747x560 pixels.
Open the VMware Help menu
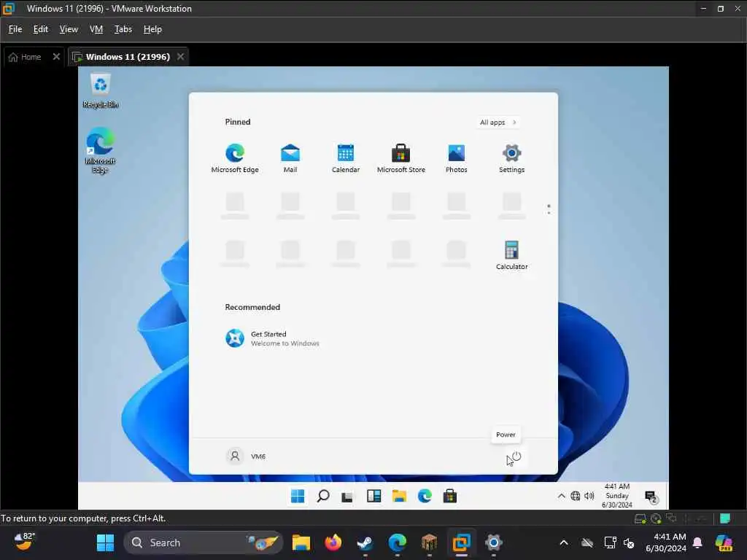(x=152, y=29)
